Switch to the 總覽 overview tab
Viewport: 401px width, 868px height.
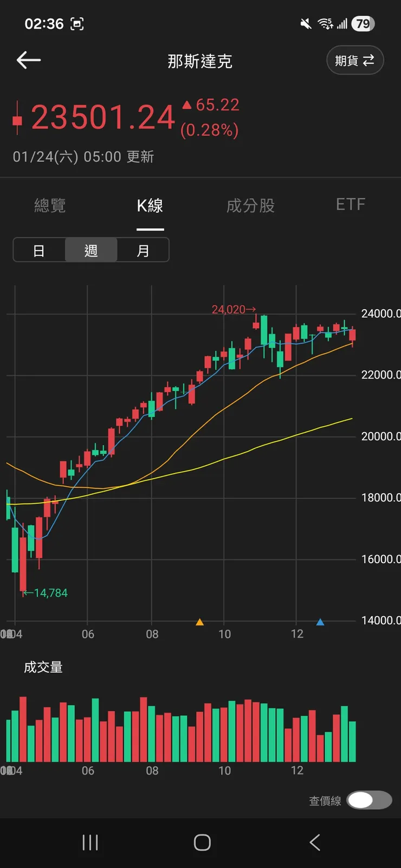click(50, 205)
